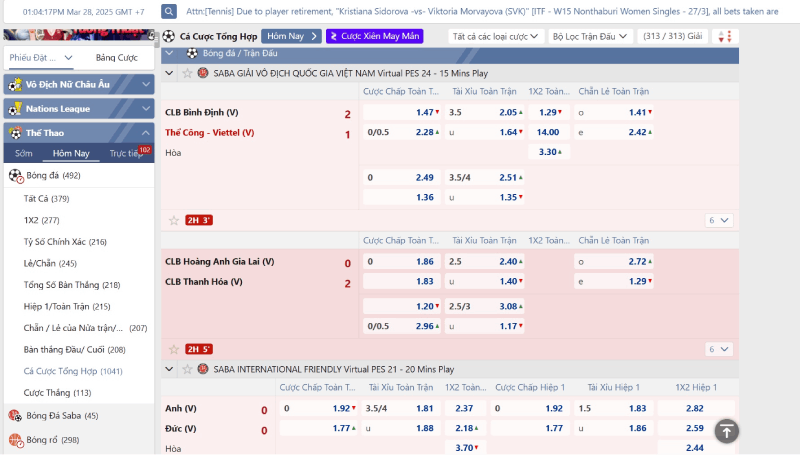Expand more markets for Hoàng Anh Gia Lai match
This screenshot has height=455, width=800.
[719, 349]
